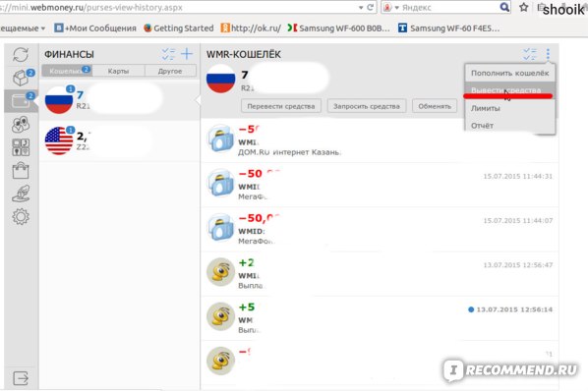The height and width of the screenshot is (391, 588).
Task: Select the wallet finances sidebar icon
Action: point(22,101)
